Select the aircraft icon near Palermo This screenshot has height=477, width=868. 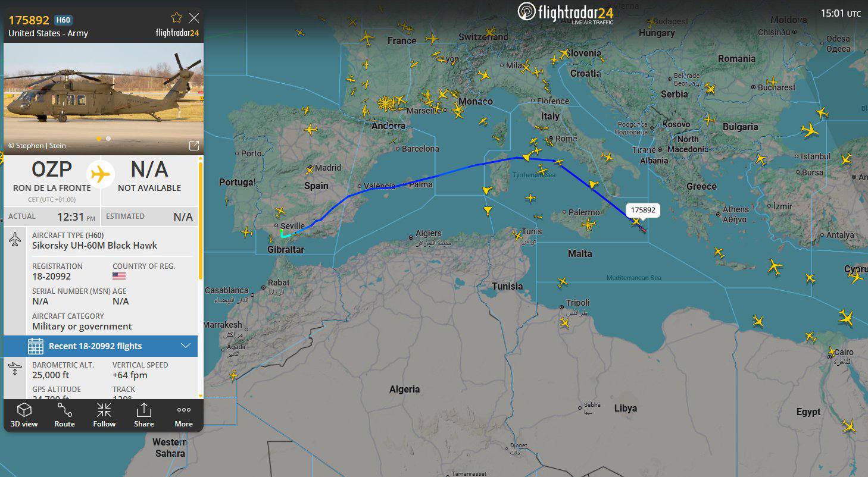pyautogui.click(x=588, y=224)
